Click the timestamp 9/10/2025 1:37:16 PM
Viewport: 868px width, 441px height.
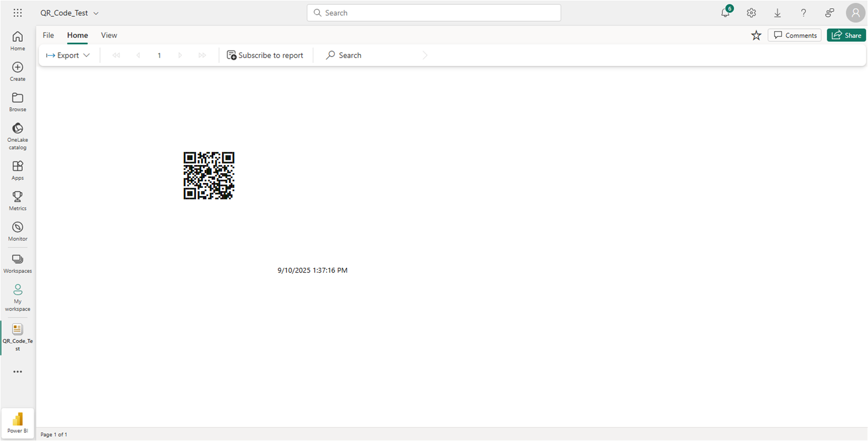pyautogui.click(x=312, y=270)
